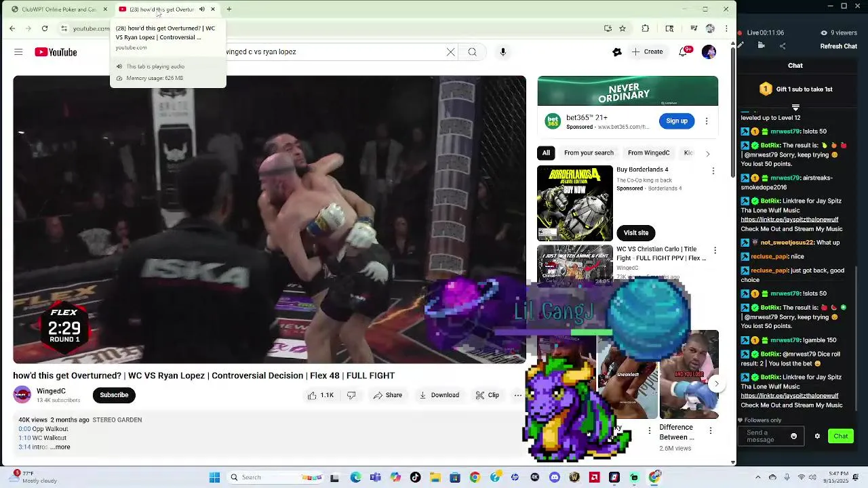Go to the YouTube home logo
The image size is (868, 488).
click(x=56, y=52)
